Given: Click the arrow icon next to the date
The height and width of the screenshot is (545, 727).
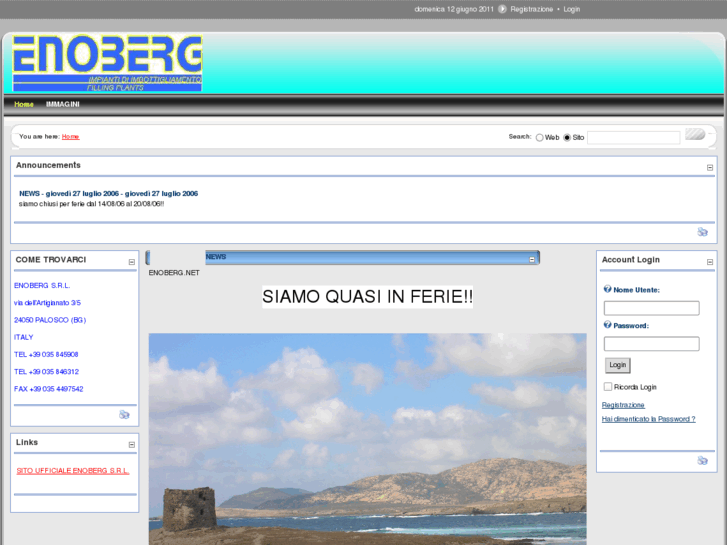Looking at the screenshot, I should click(x=502, y=9).
